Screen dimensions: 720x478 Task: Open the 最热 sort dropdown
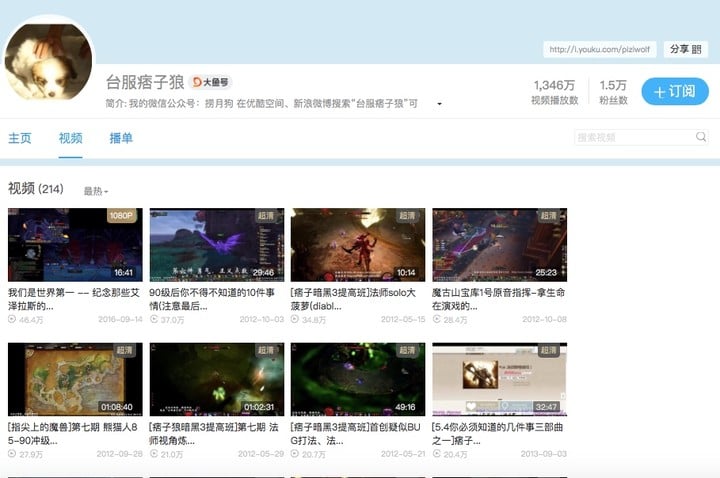point(96,191)
